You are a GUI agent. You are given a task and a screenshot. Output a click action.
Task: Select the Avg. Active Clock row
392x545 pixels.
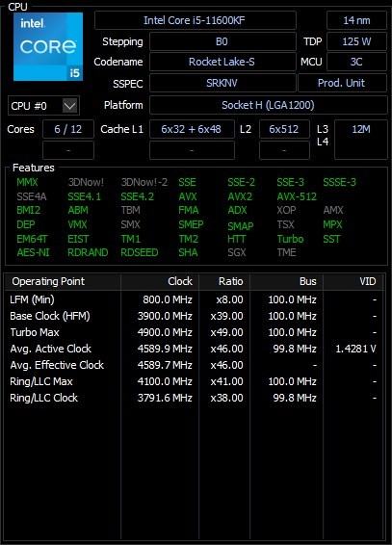point(194,349)
